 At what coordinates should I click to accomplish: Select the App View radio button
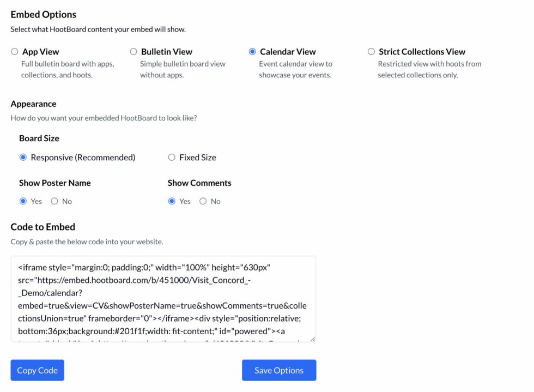click(15, 52)
